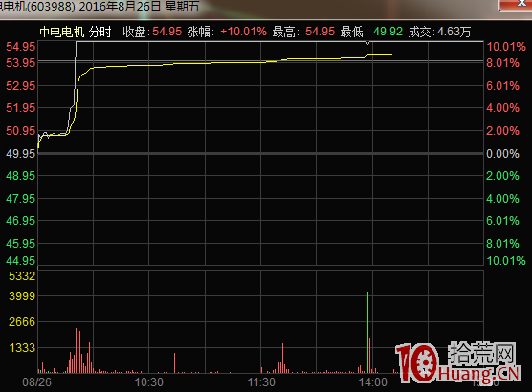Click the 52.95 price axis label
This screenshot has height=392, width=532.
(x=21, y=86)
